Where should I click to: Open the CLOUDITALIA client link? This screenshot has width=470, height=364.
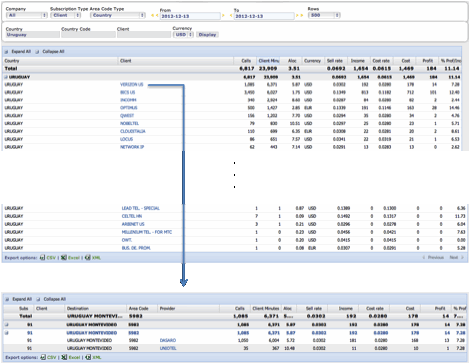pyautogui.click(x=133, y=131)
